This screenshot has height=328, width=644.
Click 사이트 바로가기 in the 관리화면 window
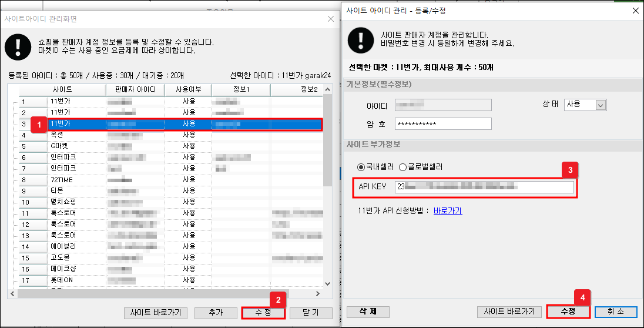tap(156, 313)
